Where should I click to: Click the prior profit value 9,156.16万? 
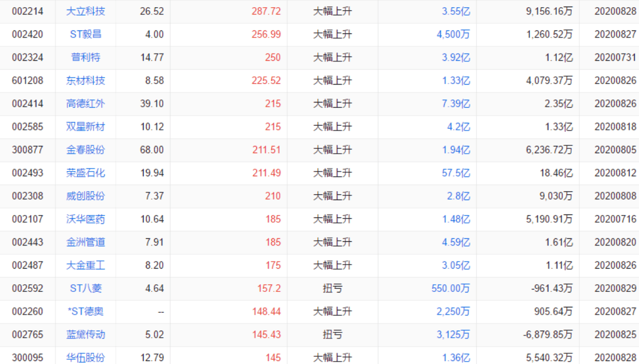coord(550,11)
